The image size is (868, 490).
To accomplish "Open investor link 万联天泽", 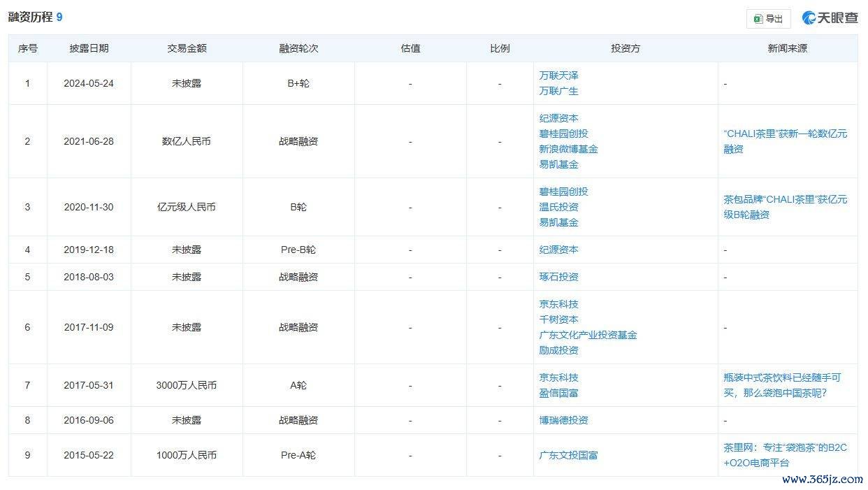I will [558, 75].
